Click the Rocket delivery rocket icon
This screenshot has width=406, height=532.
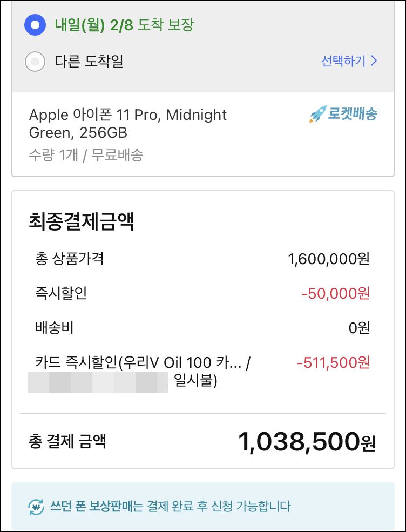(318, 114)
